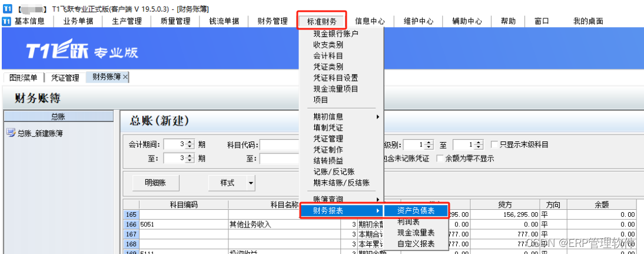
Task: Choose 现金银行账户 from the menu
Action: tap(336, 34)
